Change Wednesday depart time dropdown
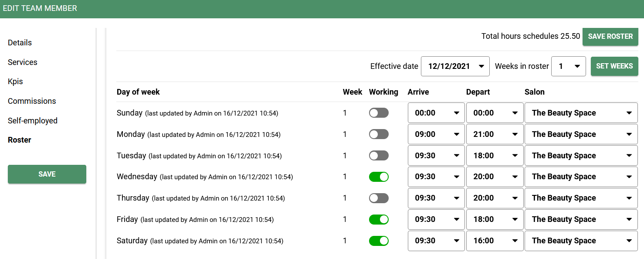The image size is (644, 259). [x=495, y=177]
